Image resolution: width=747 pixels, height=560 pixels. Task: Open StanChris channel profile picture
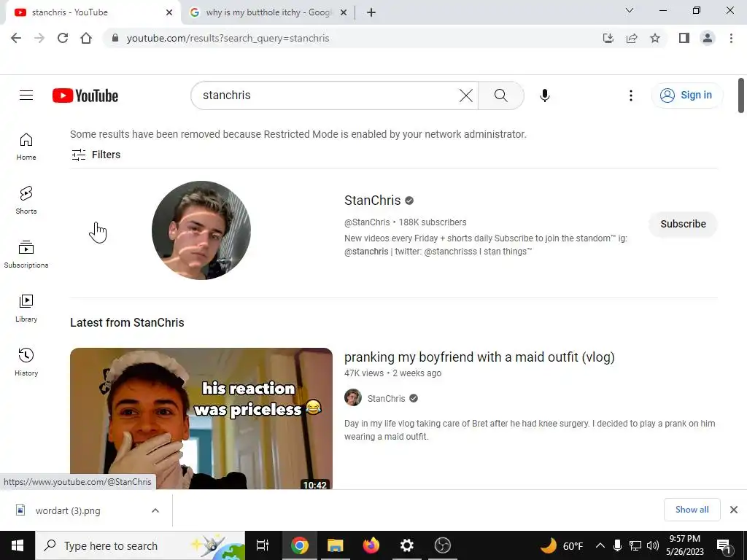click(x=201, y=230)
